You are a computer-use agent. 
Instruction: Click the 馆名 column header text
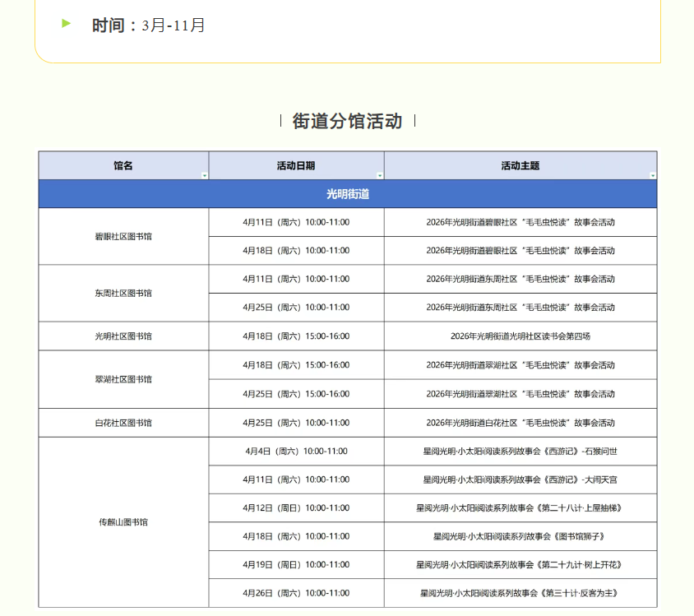[123, 165]
